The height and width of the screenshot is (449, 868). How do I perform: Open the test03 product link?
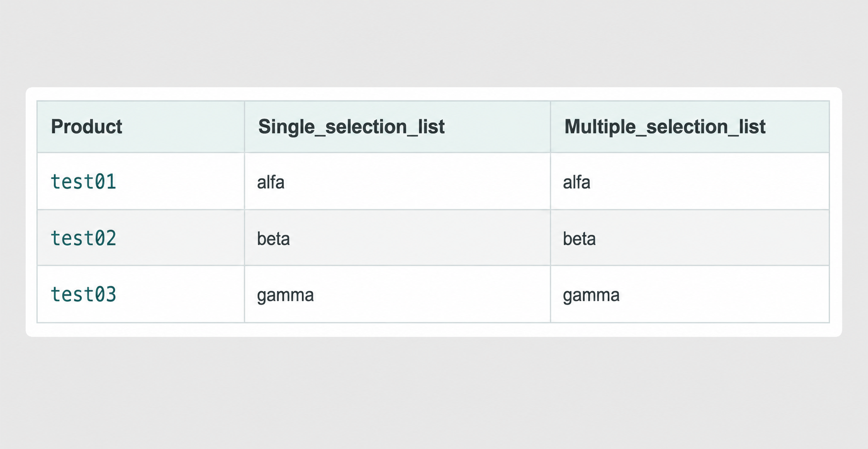pos(84,294)
